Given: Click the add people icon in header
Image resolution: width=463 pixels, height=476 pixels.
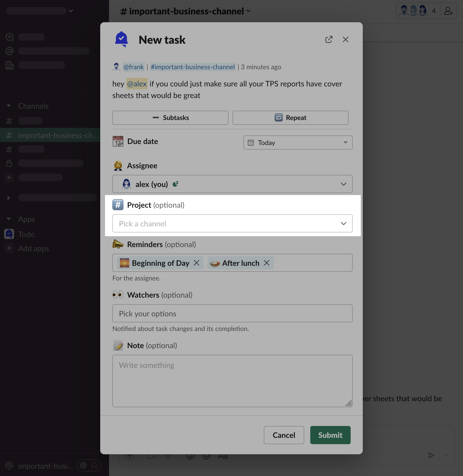Looking at the screenshot, I should tap(448, 11).
